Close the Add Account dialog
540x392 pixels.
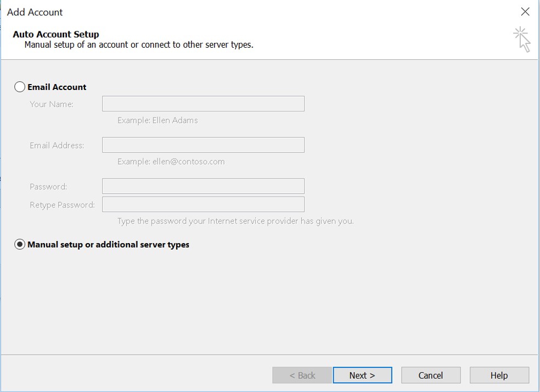click(x=525, y=12)
